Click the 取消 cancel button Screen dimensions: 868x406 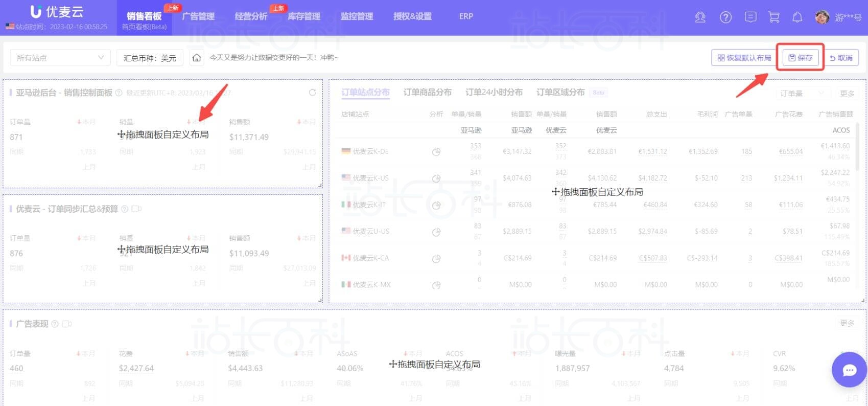pos(841,58)
